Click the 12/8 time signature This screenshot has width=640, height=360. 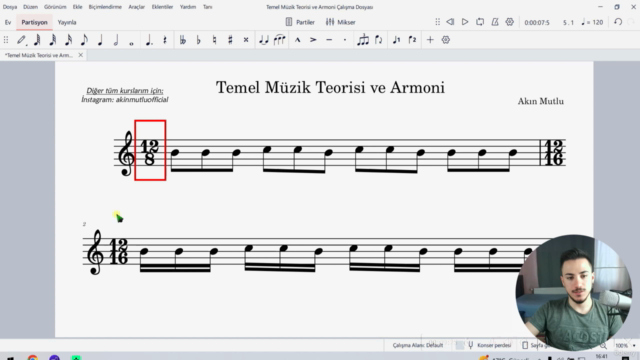[150, 152]
